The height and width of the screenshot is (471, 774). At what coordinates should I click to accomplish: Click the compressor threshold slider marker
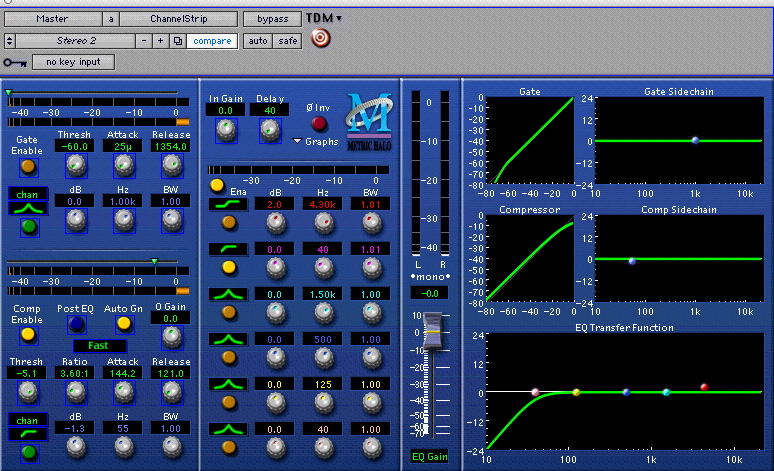[155, 261]
